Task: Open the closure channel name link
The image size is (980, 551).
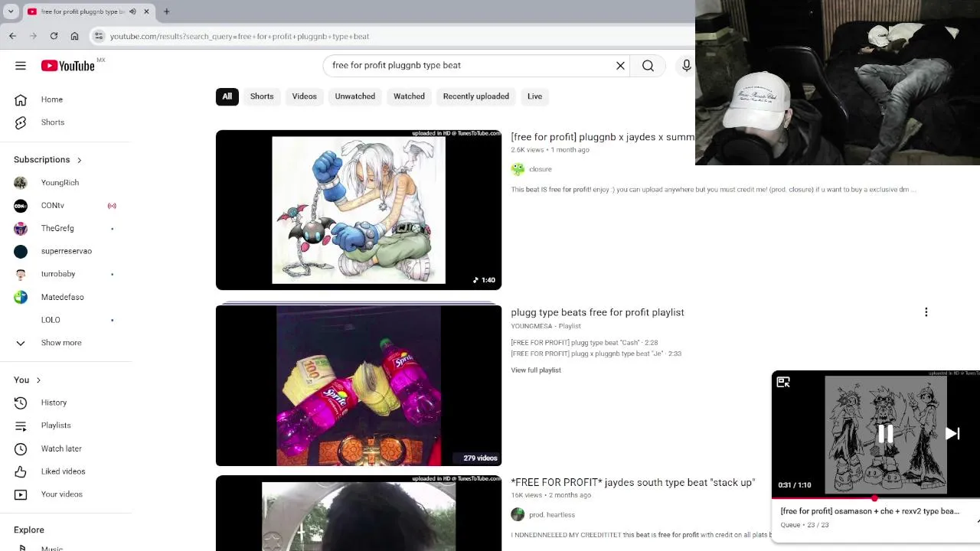Action: point(541,169)
